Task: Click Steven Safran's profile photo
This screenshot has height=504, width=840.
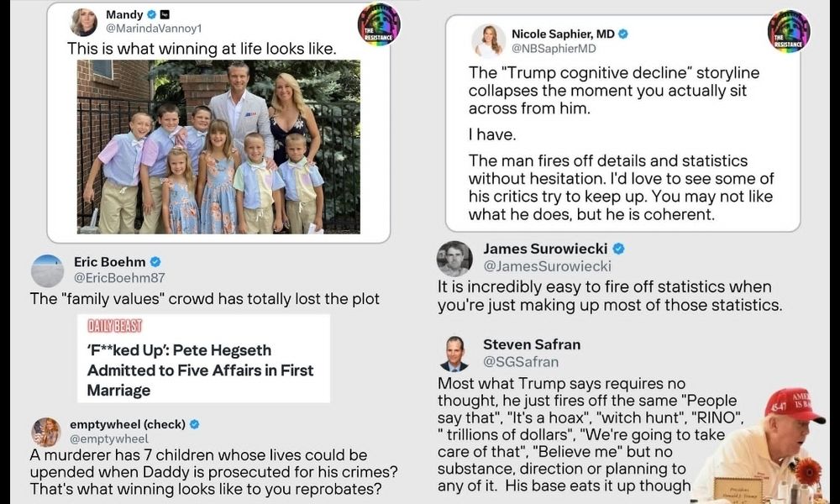Action: tap(454, 354)
